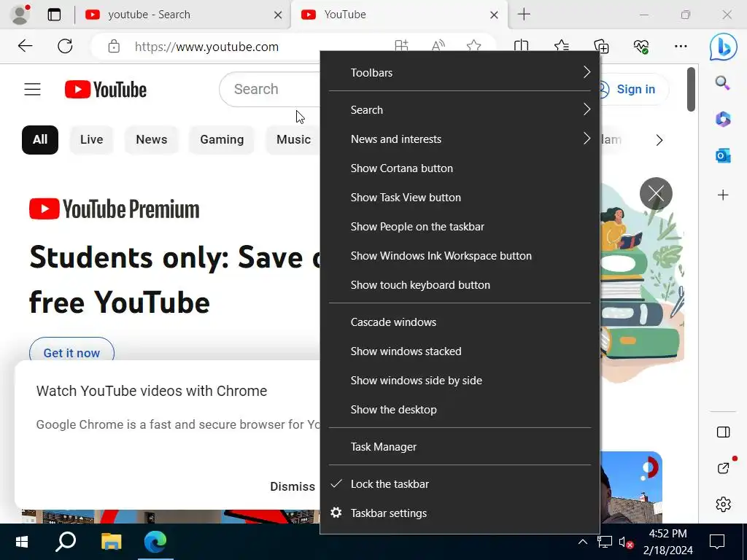Screen dimensions: 747x560
Task: Filter by the Gaming chip
Action: (x=222, y=139)
